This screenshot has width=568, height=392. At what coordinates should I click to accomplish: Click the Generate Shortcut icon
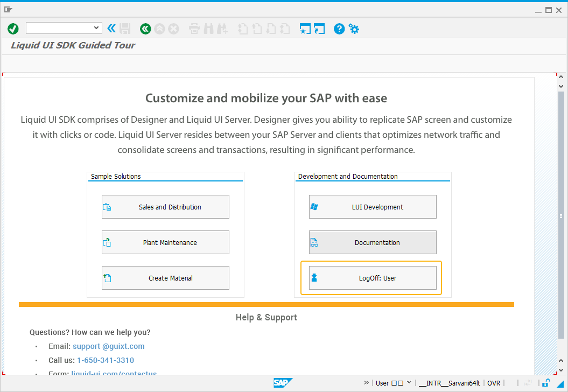click(319, 29)
